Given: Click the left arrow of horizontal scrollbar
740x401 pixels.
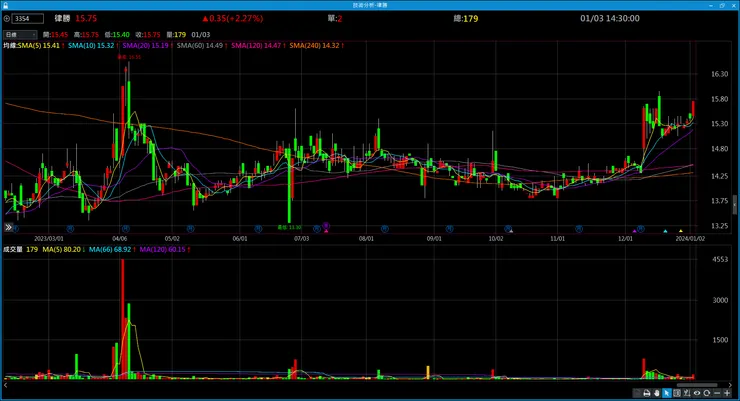Looking at the screenshot, I should (5, 385).
